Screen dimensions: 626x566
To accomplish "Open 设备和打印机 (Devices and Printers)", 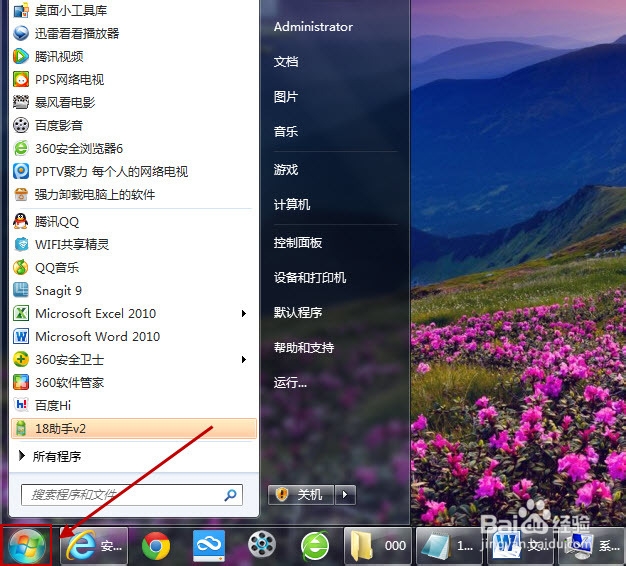I will pos(310,277).
